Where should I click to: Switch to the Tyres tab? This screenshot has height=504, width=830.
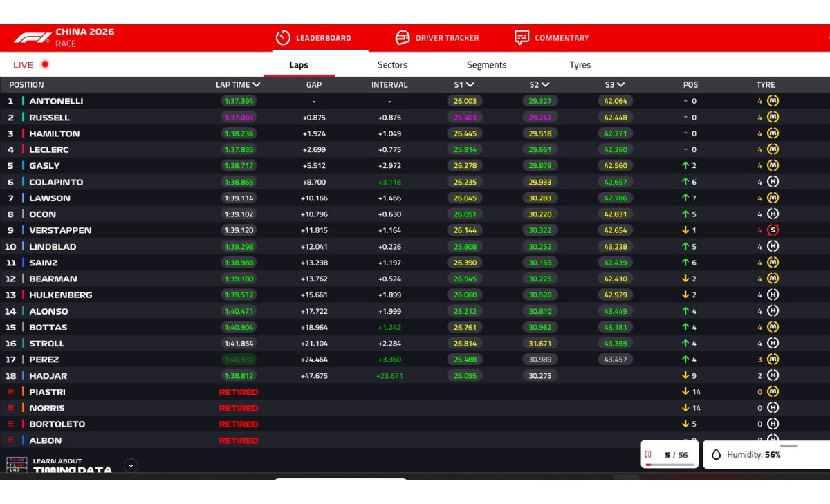click(x=580, y=65)
